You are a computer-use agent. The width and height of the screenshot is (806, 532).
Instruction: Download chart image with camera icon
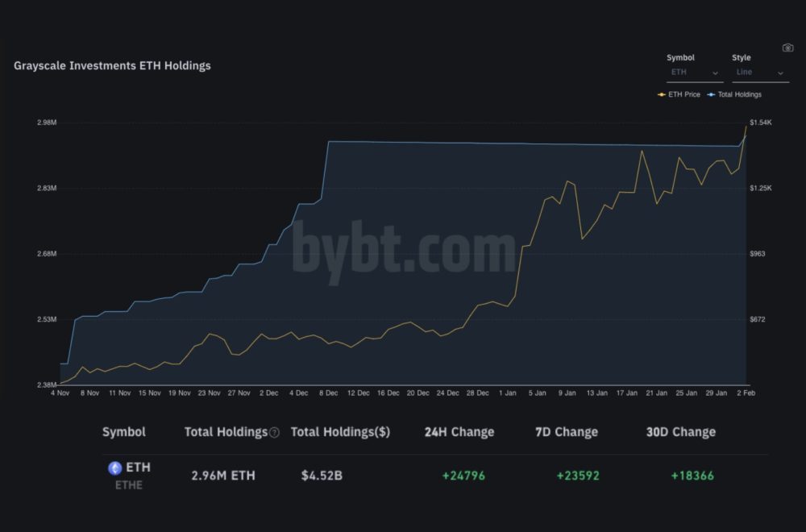pyautogui.click(x=787, y=48)
